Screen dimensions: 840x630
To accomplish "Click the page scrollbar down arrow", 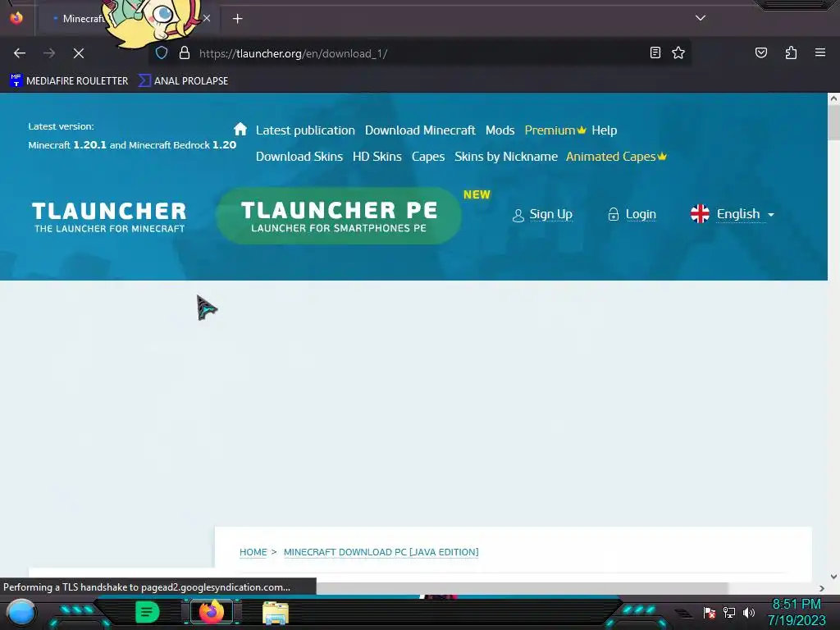I will (833, 577).
